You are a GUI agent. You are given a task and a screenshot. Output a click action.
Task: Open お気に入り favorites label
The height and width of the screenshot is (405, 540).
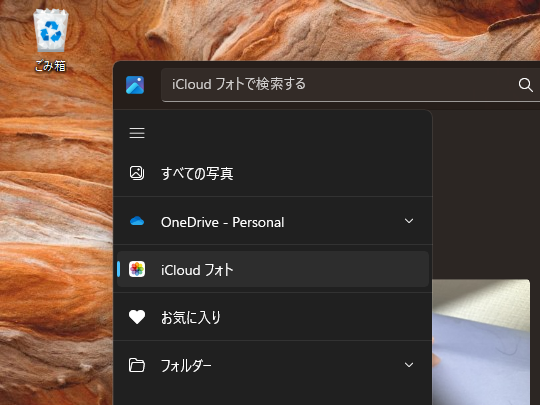point(191,318)
